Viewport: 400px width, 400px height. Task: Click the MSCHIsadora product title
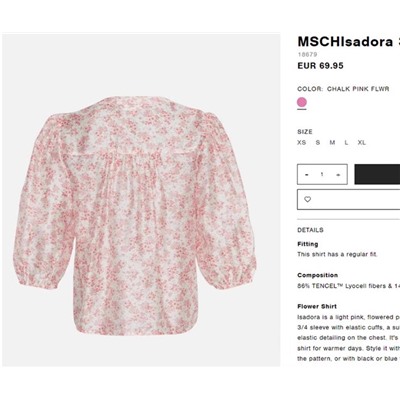[348, 42]
